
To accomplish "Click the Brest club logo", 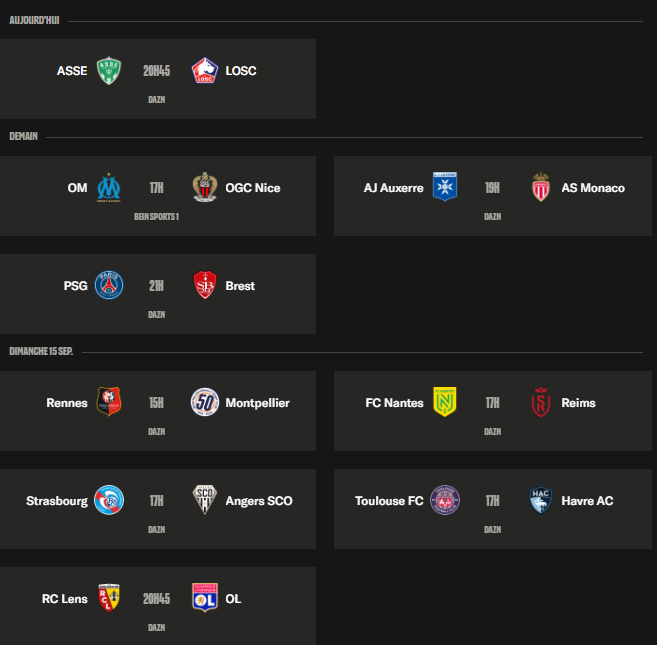I will (205, 286).
